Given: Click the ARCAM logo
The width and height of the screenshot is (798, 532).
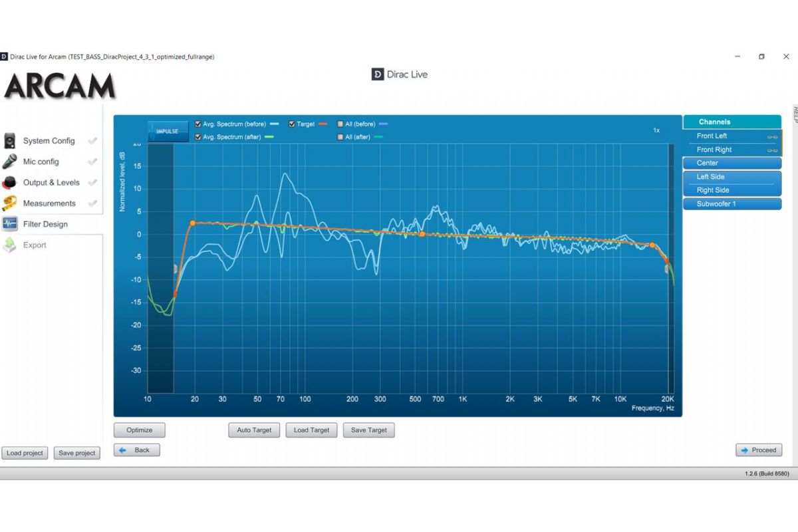Looking at the screenshot, I should pos(59,86).
